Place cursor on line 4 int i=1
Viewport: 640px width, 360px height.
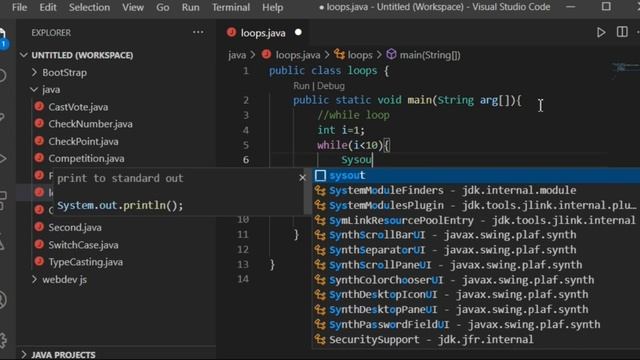[341, 130]
